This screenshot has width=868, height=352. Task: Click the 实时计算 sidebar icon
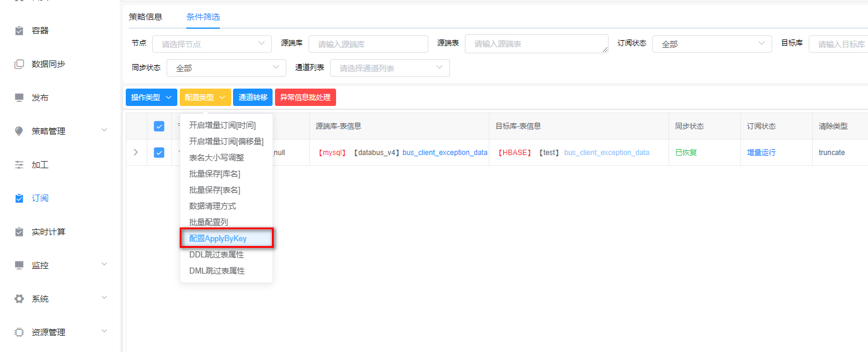coord(19,232)
